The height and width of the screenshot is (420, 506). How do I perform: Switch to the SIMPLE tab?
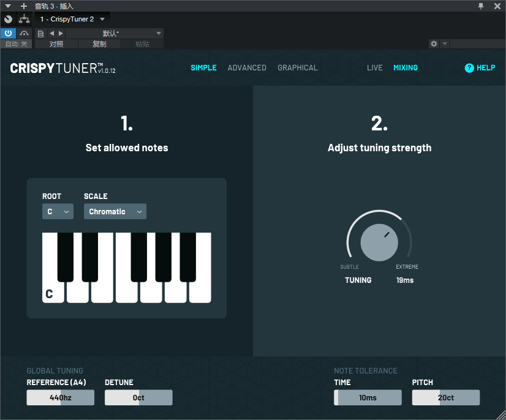pyautogui.click(x=203, y=68)
